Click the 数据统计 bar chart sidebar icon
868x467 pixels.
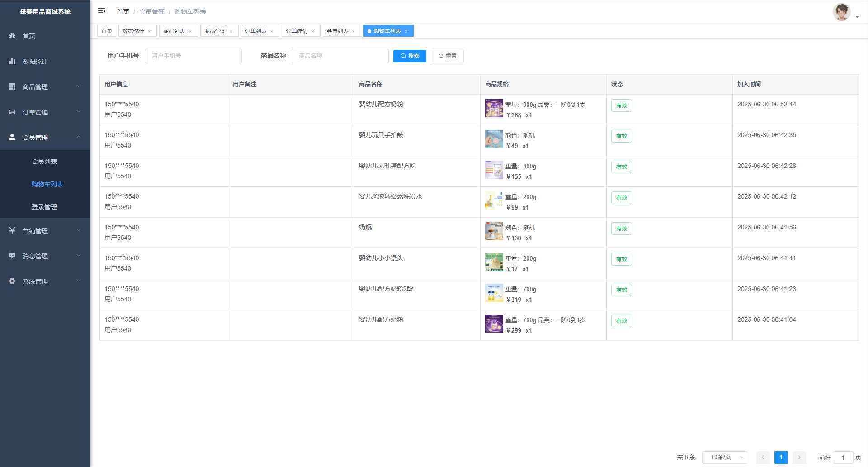[x=12, y=61]
